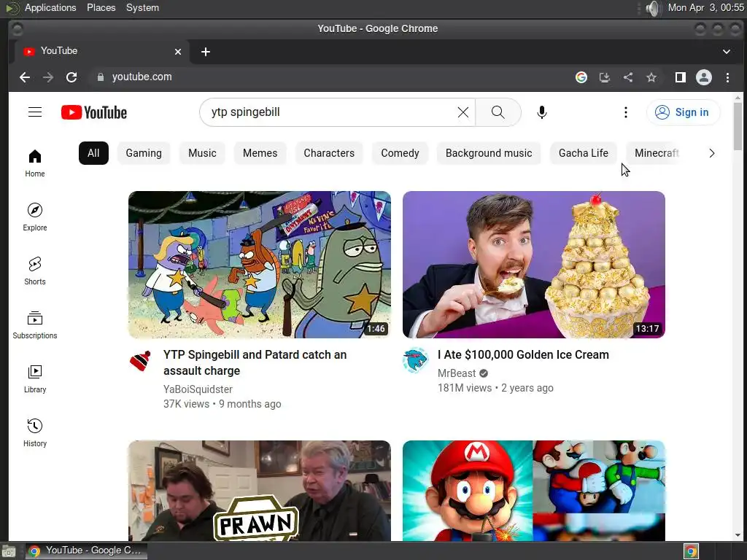Open Library in the sidebar
The image size is (747, 560).
click(35, 379)
